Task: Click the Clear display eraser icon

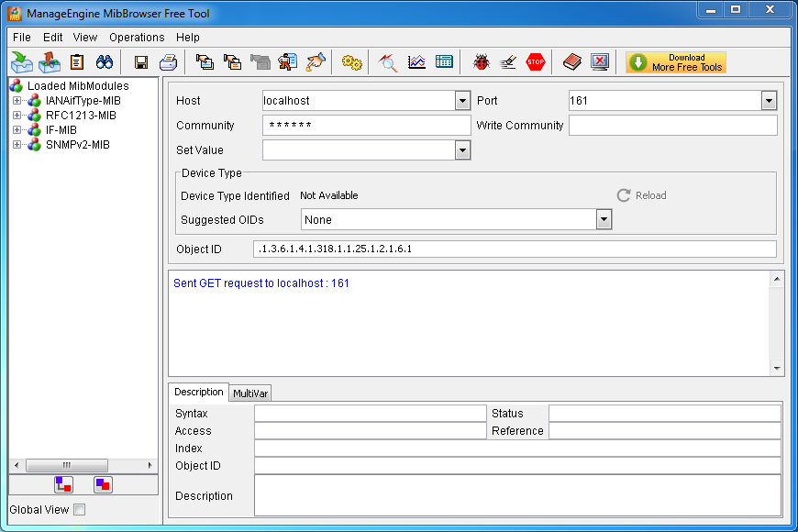Action: pos(508,62)
